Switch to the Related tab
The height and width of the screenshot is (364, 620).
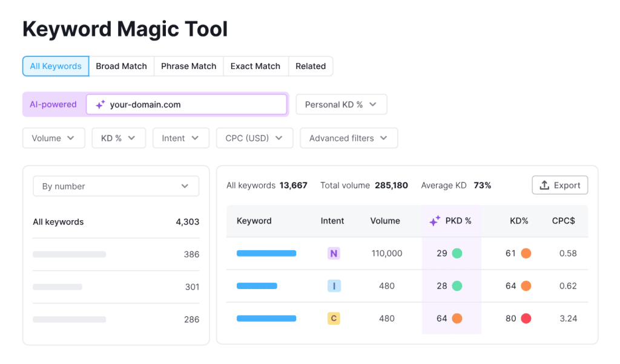311,67
